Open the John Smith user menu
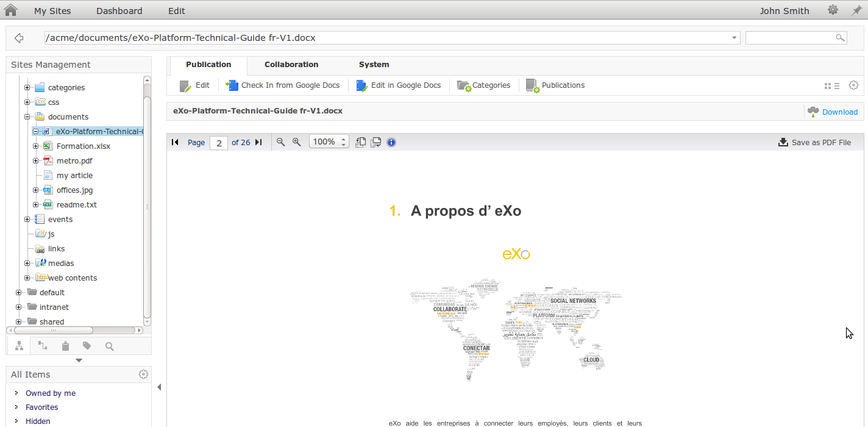 coord(784,11)
